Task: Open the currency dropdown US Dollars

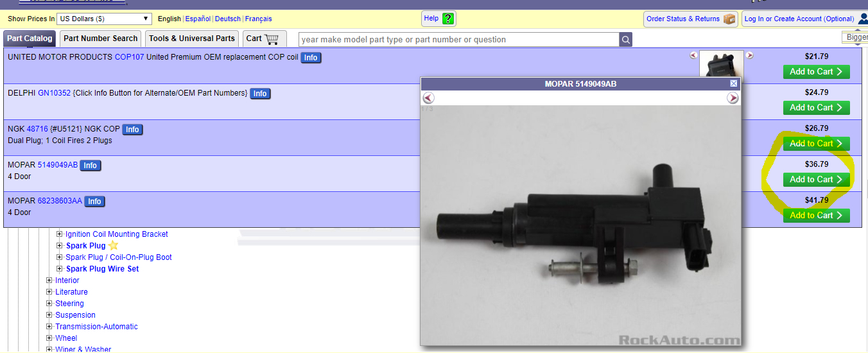Action: [x=105, y=19]
